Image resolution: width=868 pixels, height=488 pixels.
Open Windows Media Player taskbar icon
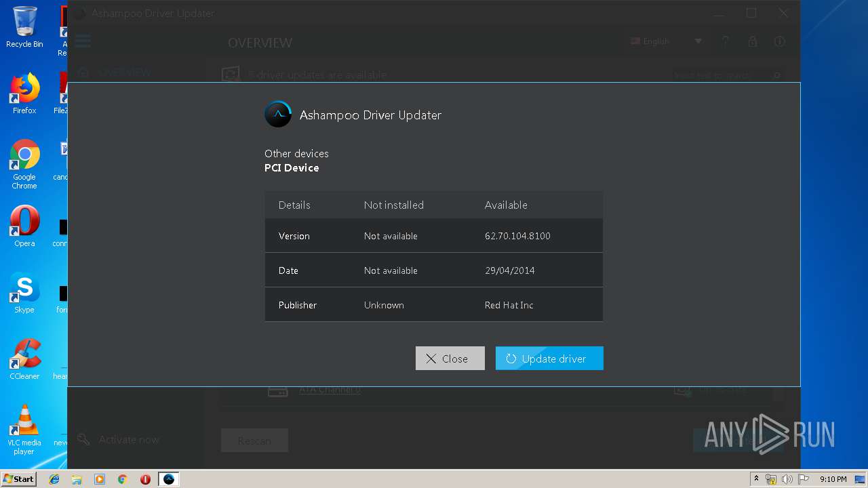coord(100,479)
